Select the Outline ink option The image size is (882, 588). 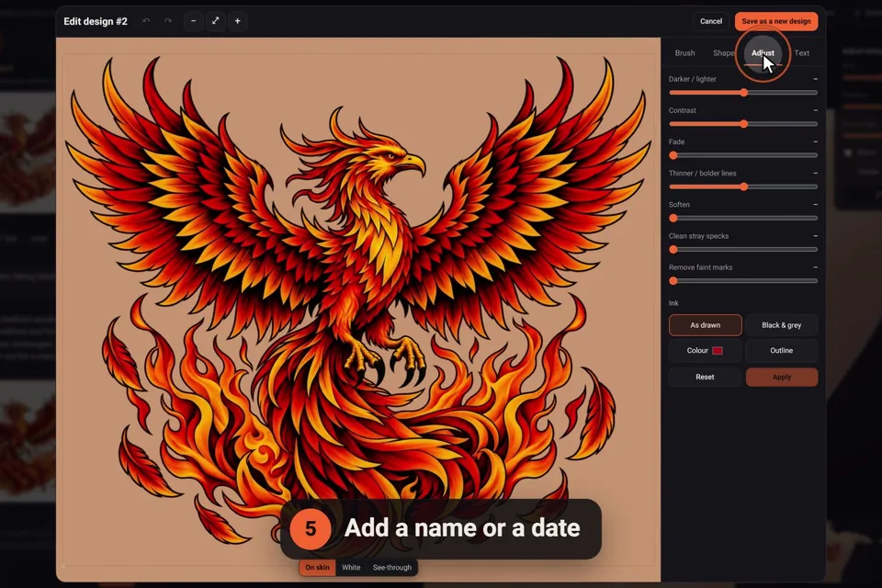[782, 351]
